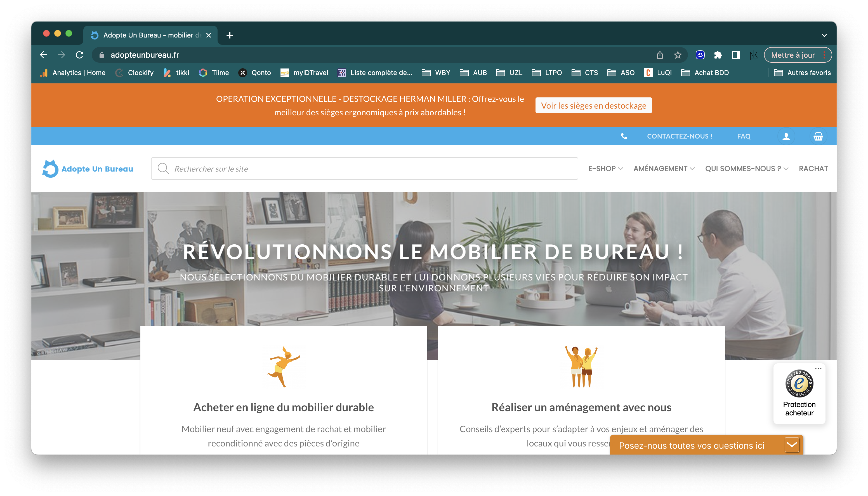
Task: Click the phone icon in blue bar
Action: pos(624,136)
